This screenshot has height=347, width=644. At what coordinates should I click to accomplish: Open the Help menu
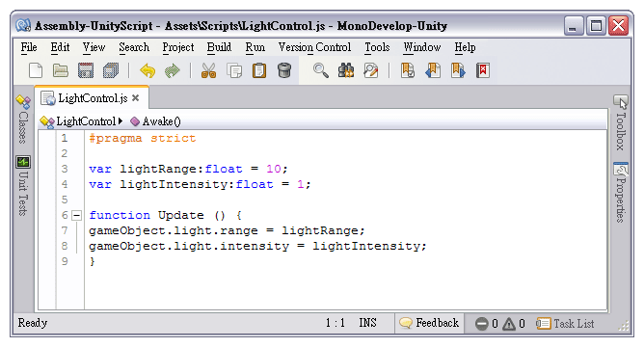tap(465, 47)
